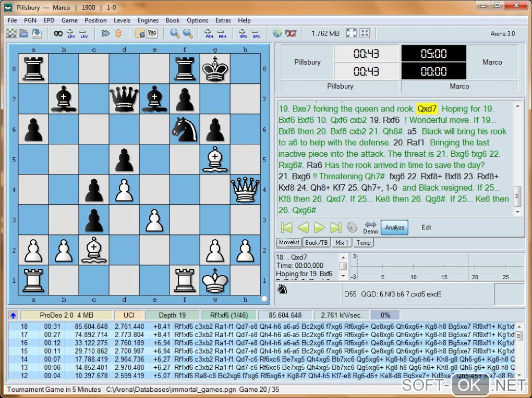
Task: Open the set up position board icon
Action: coord(140,33)
